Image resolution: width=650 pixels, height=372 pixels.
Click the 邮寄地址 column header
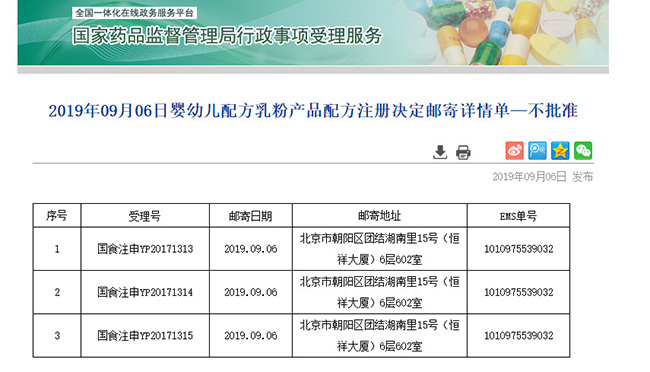[x=380, y=216]
